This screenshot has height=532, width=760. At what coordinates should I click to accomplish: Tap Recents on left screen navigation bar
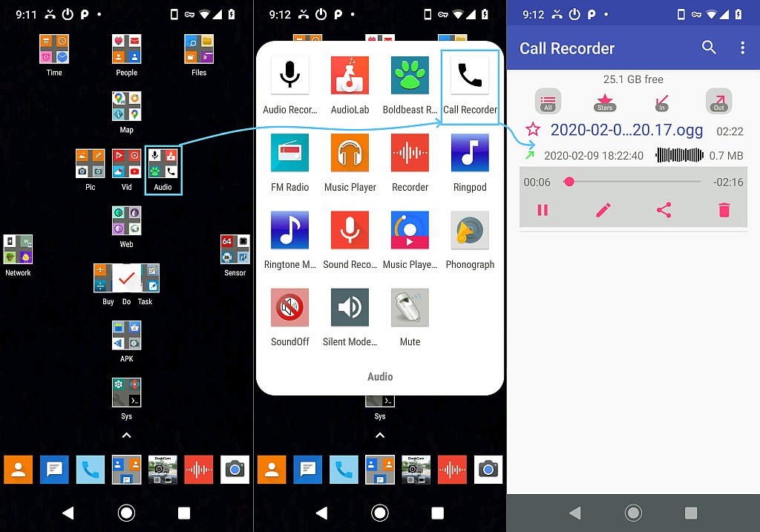[184, 513]
